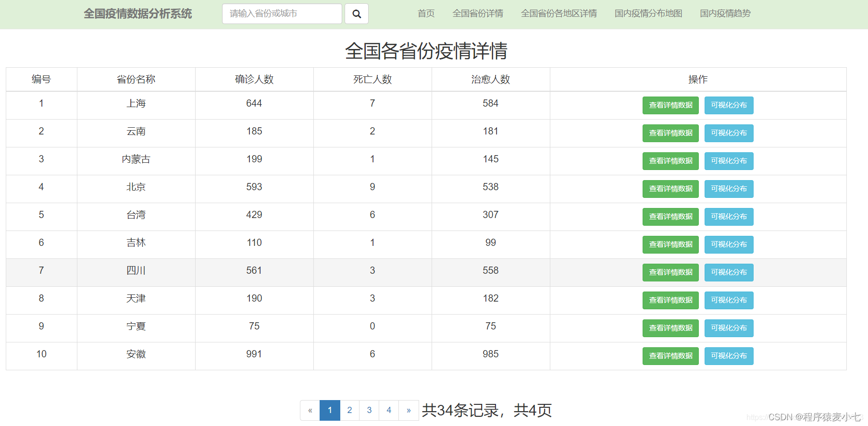The image size is (868, 426).
Task: Click the 共34条记录，共4页 summary text
Action: (x=487, y=410)
